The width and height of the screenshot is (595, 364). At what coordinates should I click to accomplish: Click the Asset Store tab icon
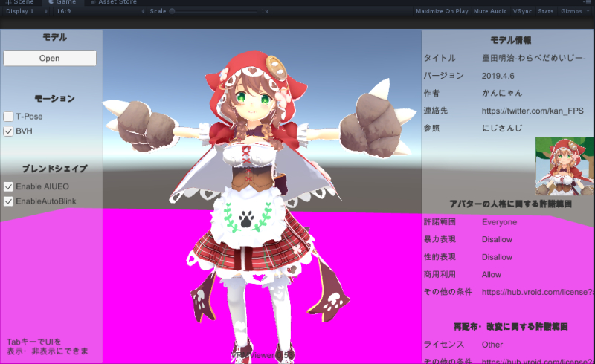pyautogui.click(x=93, y=2)
